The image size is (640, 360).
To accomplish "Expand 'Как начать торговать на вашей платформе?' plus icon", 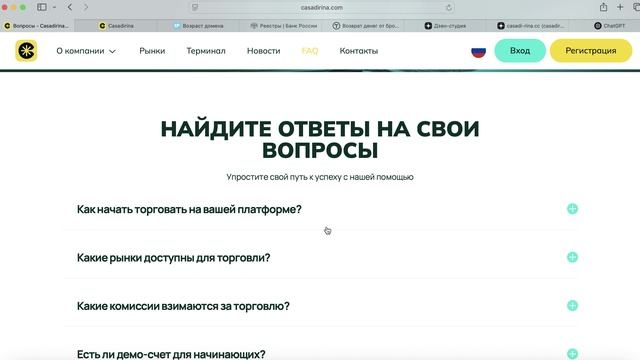I will pos(572,209).
